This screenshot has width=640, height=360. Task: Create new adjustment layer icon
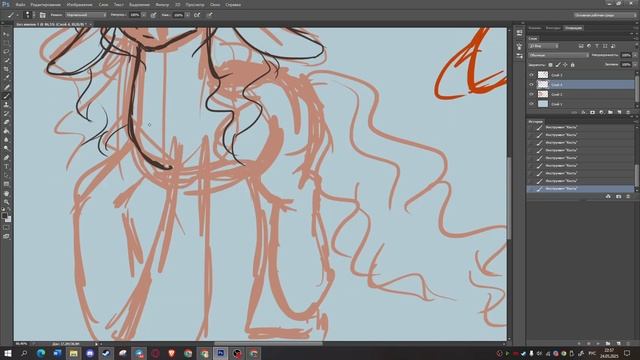pos(601,112)
